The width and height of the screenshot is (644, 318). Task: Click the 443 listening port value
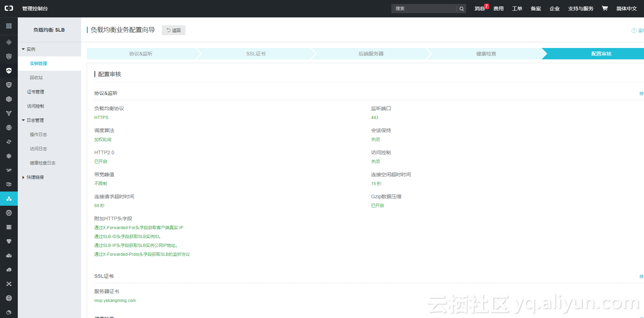pyautogui.click(x=375, y=118)
